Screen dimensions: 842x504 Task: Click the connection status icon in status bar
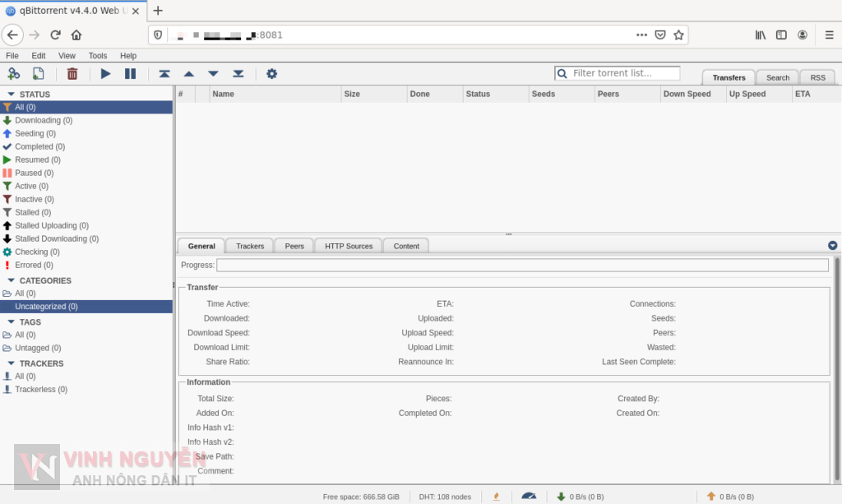[x=529, y=496]
